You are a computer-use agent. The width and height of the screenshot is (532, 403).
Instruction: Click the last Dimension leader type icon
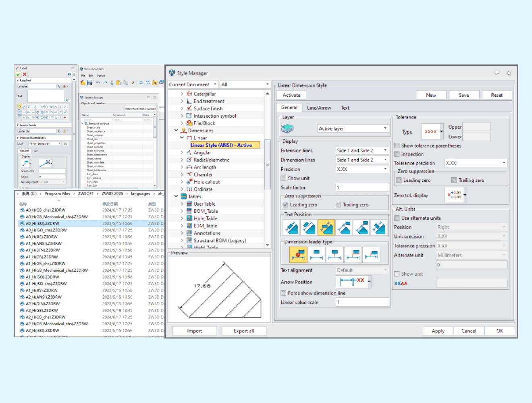tap(371, 255)
